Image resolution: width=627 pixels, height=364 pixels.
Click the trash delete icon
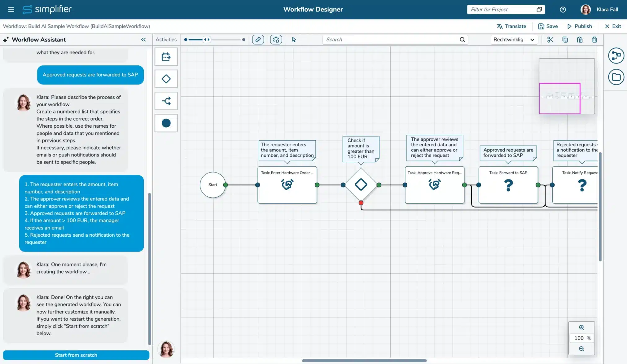594,40
